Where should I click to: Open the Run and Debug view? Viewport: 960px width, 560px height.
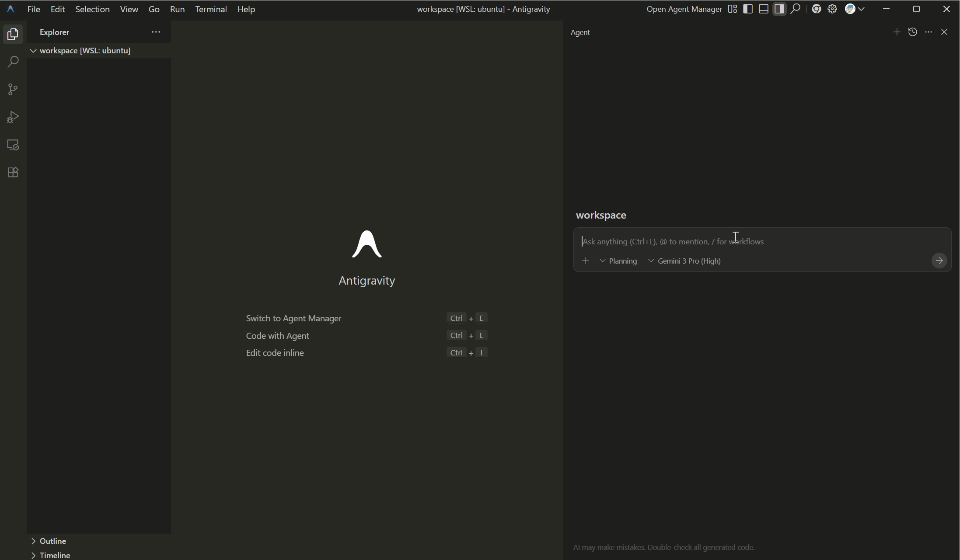13,117
